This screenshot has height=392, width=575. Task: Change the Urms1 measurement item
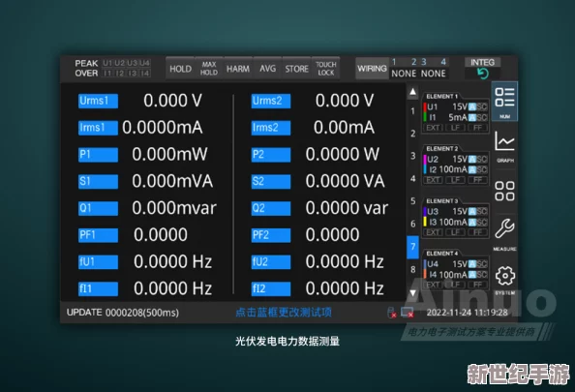pyautogui.click(x=98, y=101)
